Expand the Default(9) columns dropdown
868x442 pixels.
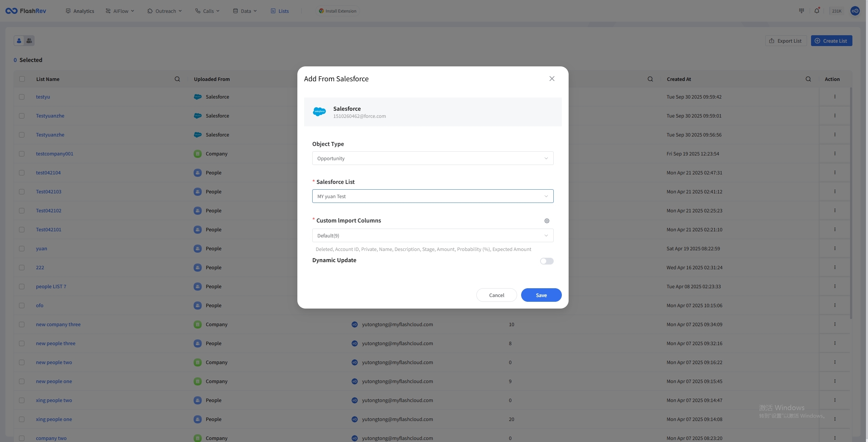[x=433, y=235]
